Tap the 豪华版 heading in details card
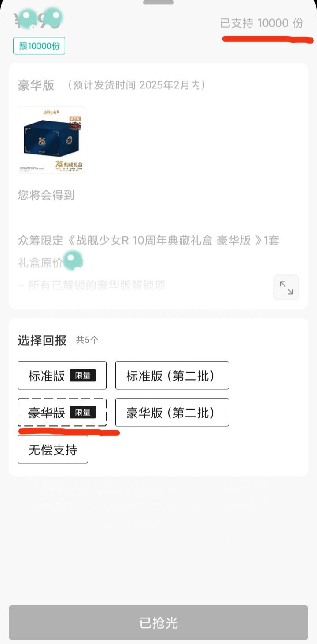 pyautogui.click(x=36, y=85)
